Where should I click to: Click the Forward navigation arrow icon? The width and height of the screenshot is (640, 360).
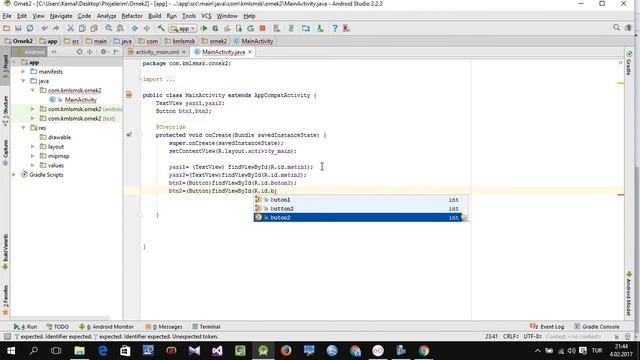click(146, 29)
